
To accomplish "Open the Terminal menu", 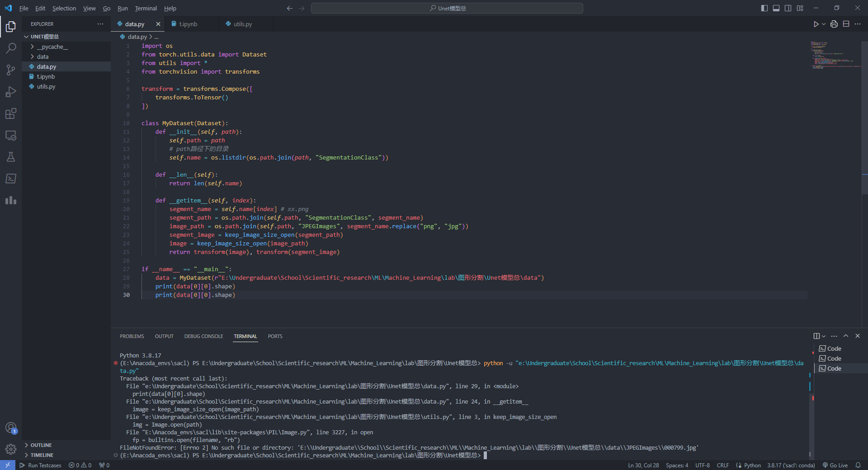I will pos(146,8).
